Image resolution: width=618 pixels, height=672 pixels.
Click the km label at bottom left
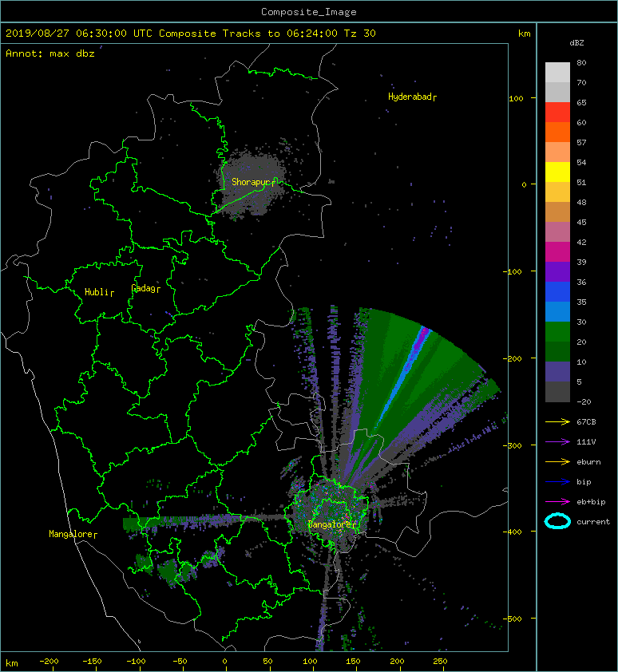click(x=12, y=663)
